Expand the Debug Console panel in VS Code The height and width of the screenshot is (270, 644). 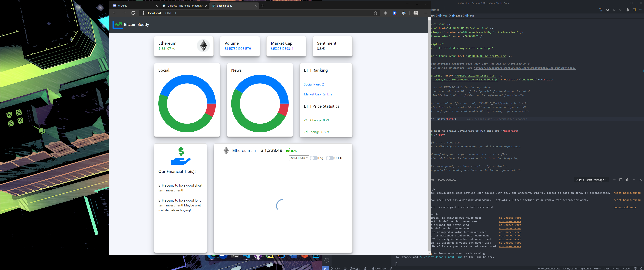(x=633, y=179)
